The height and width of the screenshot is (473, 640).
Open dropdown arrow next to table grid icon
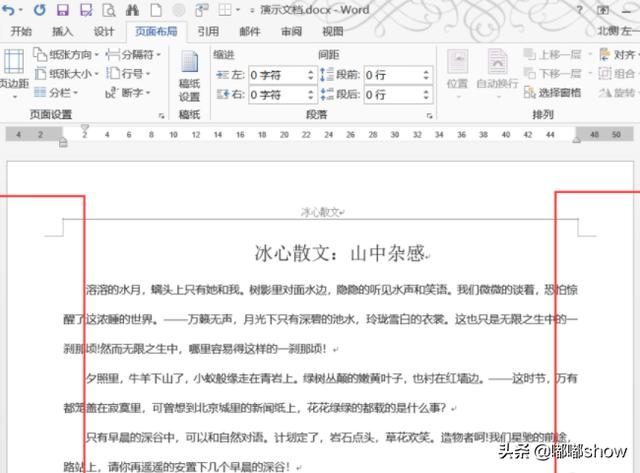(x=238, y=10)
